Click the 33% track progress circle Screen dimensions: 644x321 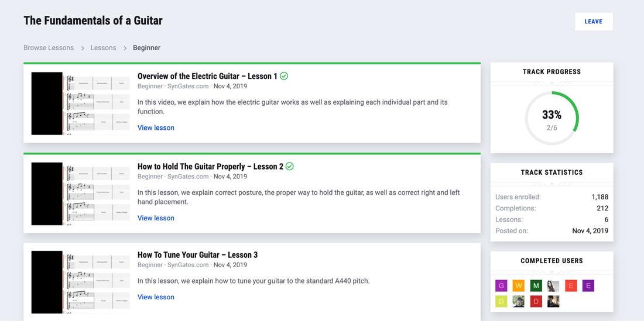551,119
